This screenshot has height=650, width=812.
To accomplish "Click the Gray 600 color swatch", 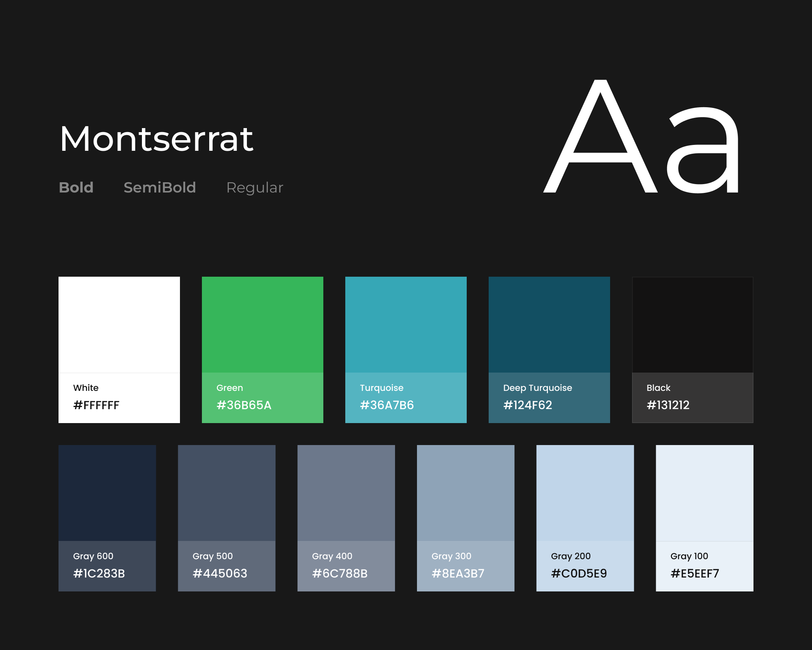I will click(107, 493).
